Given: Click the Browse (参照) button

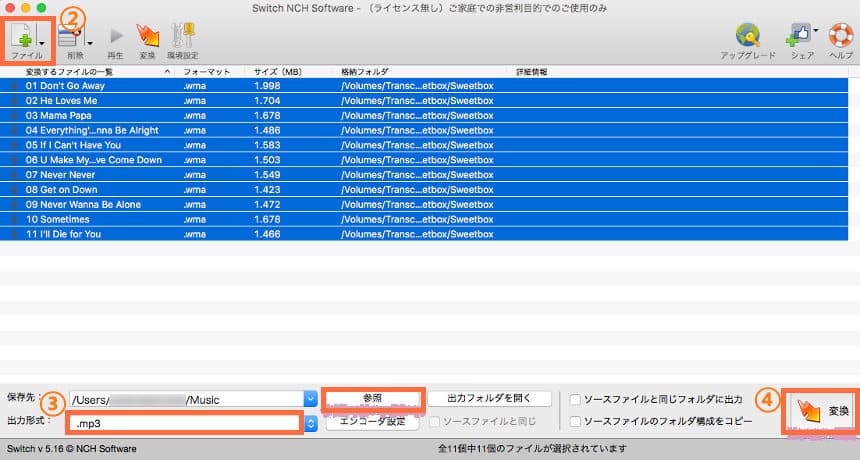Looking at the screenshot, I should click(372, 399).
